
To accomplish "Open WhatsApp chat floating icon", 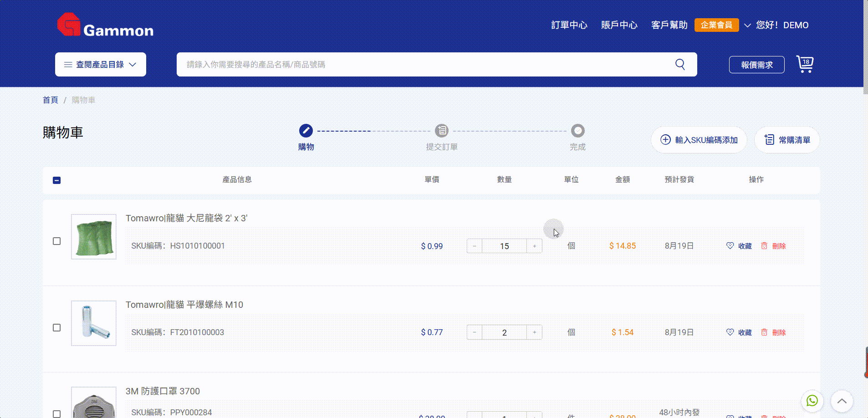I will click(812, 401).
